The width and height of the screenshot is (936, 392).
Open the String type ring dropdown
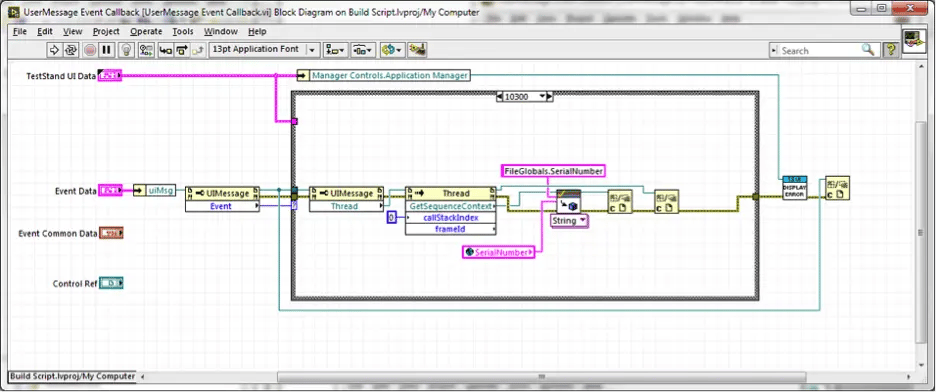pos(569,221)
